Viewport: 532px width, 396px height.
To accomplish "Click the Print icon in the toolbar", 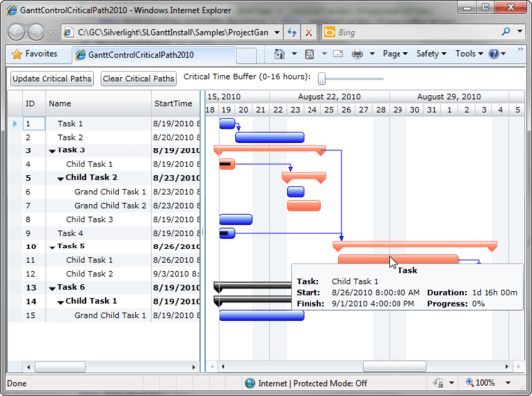I will (x=357, y=54).
